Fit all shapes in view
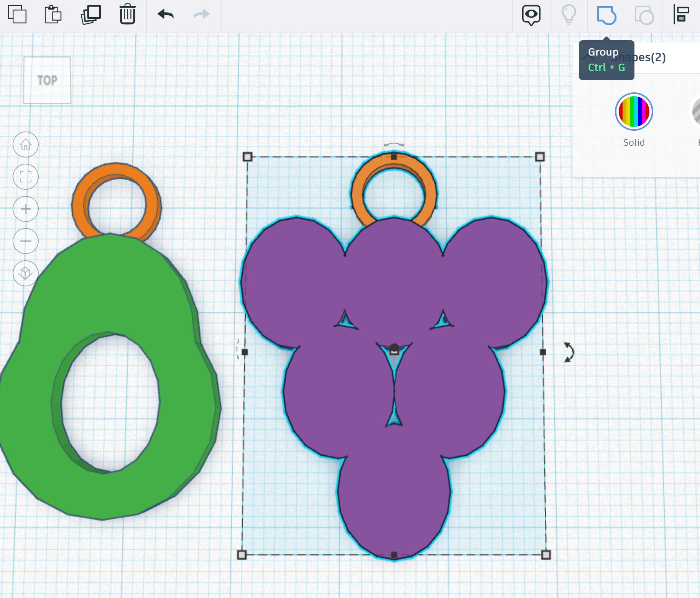The image size is (700, 598). [25, 177]
